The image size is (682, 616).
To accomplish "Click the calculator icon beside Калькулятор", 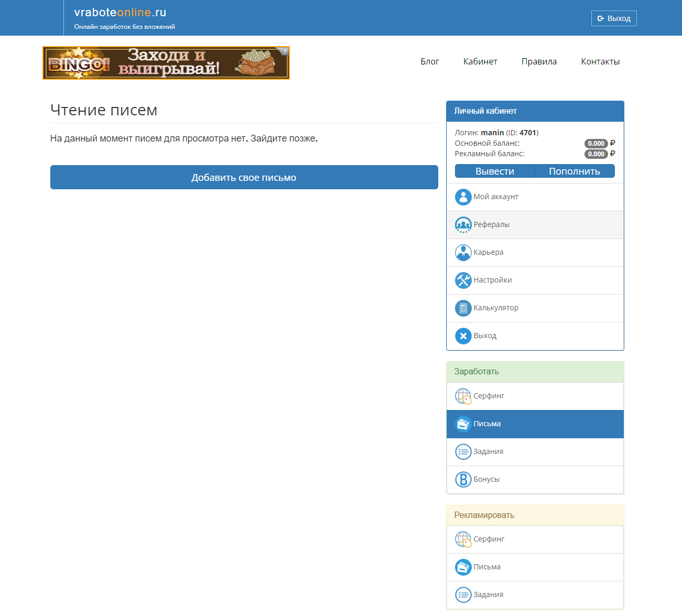I will (463, 308).
